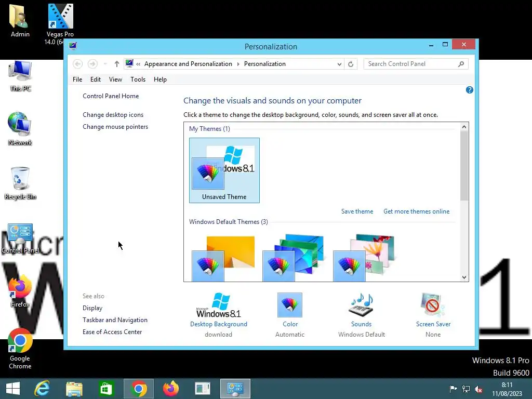Open the window system menu icon
The width and height of the screenshot is (532, 399).
[73, 46]
